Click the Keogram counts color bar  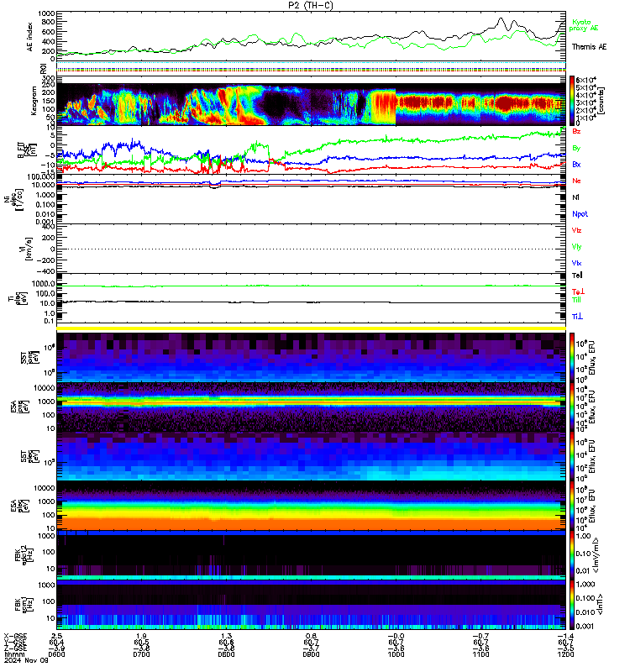click(572, 100)
